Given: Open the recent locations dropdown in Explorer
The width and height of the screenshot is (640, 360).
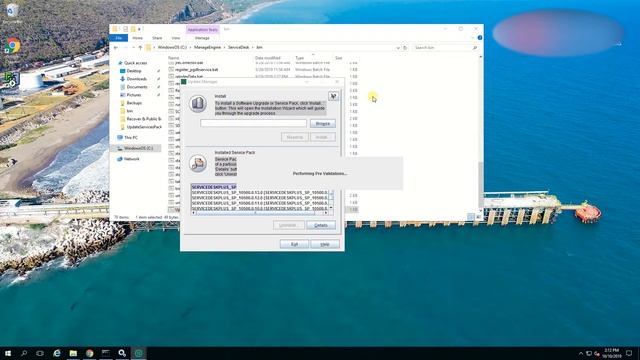Looking at the screenshot, I should coord(133,48).
